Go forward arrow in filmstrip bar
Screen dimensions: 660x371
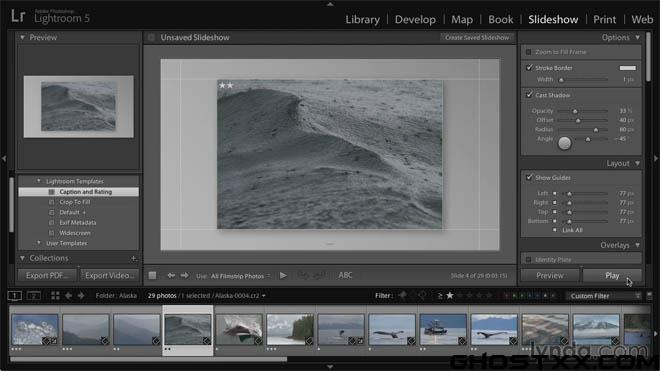click(81, 296)
